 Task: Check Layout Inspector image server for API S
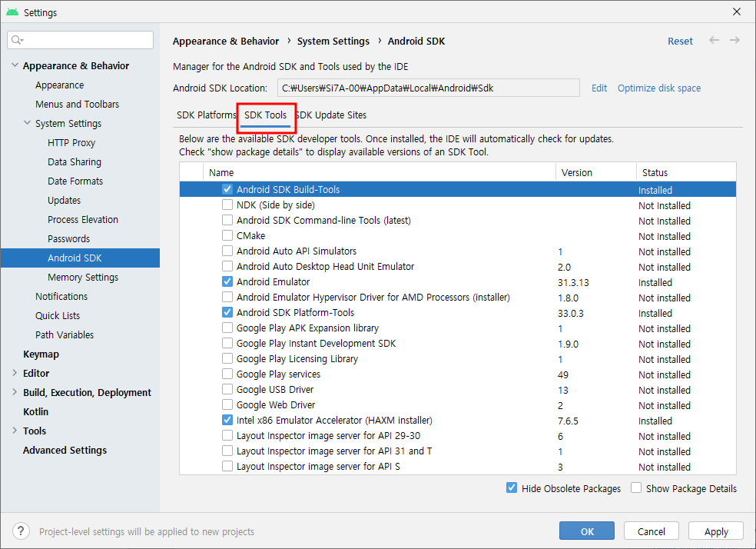[x=227, y=467]
